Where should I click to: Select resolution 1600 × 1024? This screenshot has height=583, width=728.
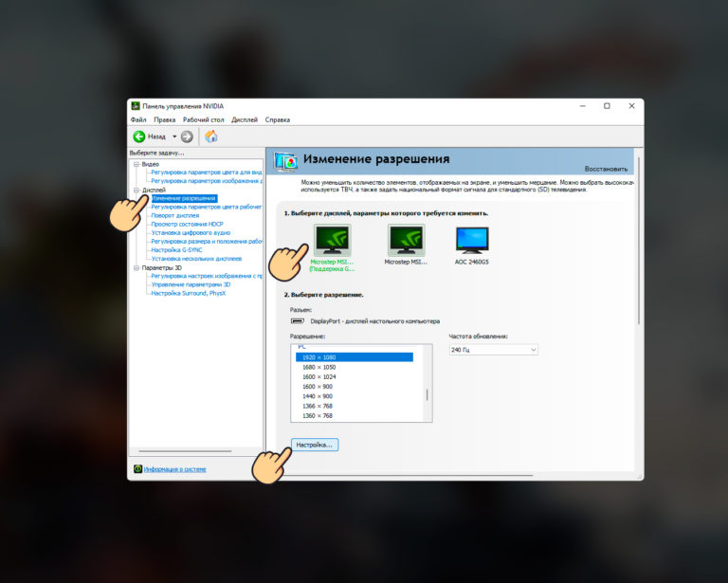click(318, 377)
